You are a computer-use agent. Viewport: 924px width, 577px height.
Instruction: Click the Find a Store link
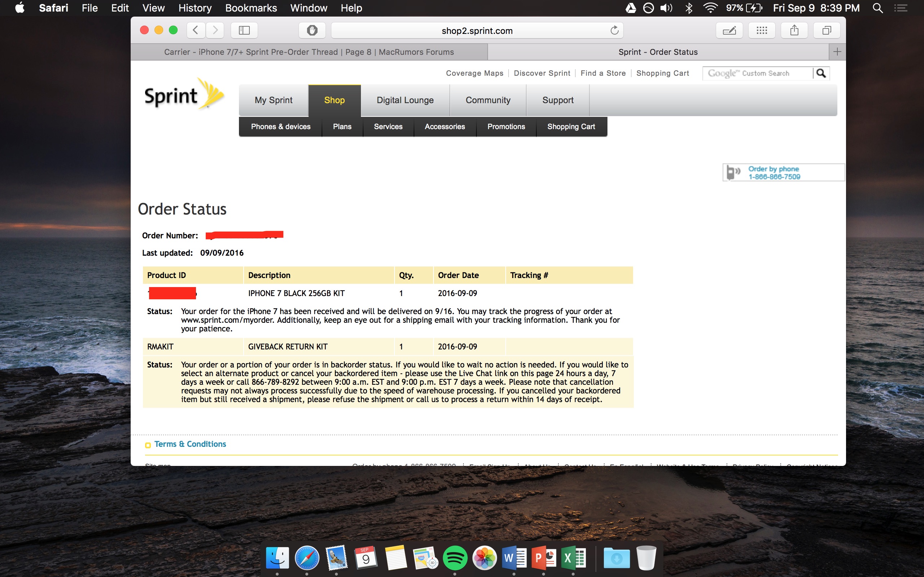click(603, 73)
